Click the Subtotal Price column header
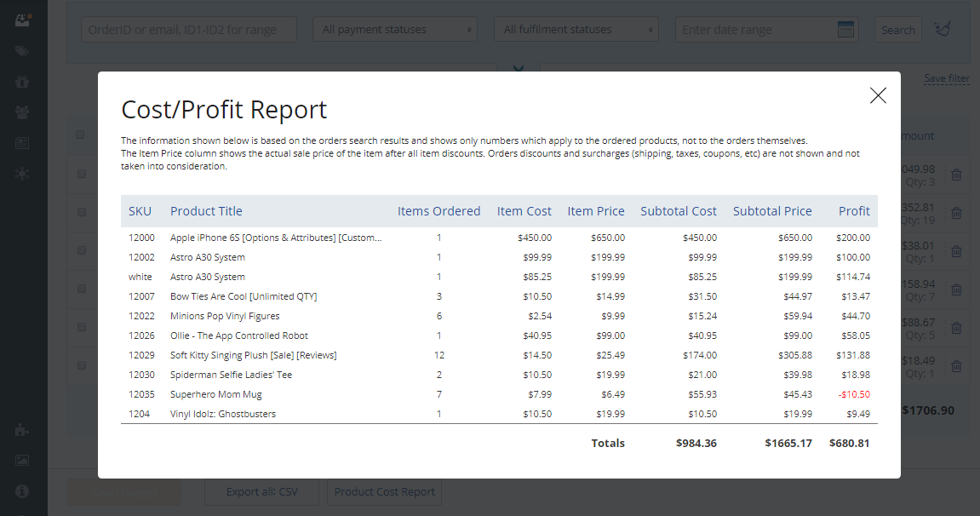Image resolution: width=980 pixels, height=516 pixels. click(x=772, y=211)
